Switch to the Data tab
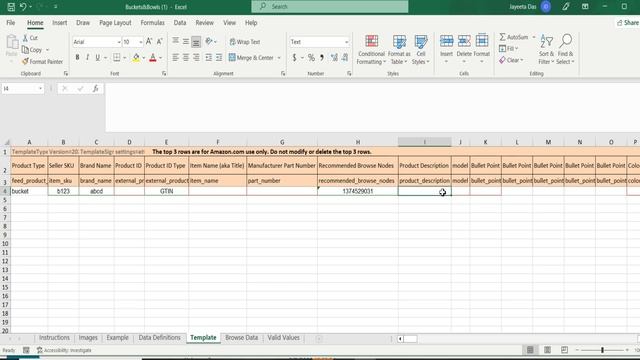Screen dimensions: 640x360 click(180, 23)
